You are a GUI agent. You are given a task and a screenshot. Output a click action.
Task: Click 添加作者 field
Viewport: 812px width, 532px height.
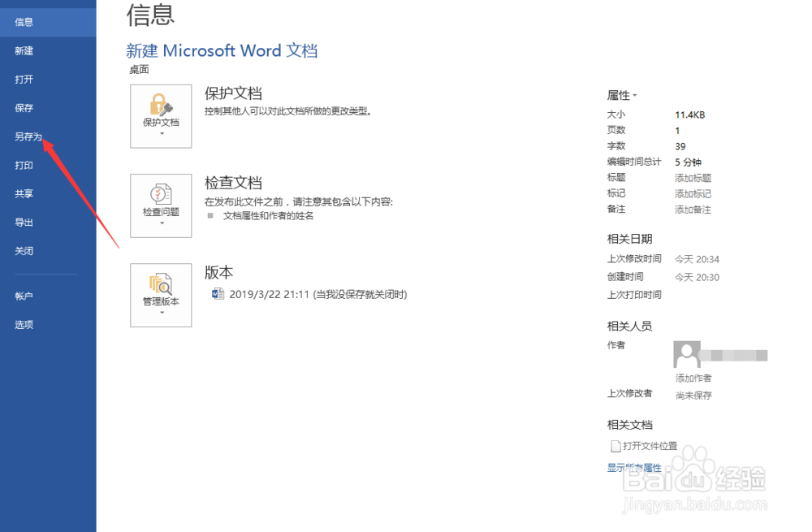(693, 378)
